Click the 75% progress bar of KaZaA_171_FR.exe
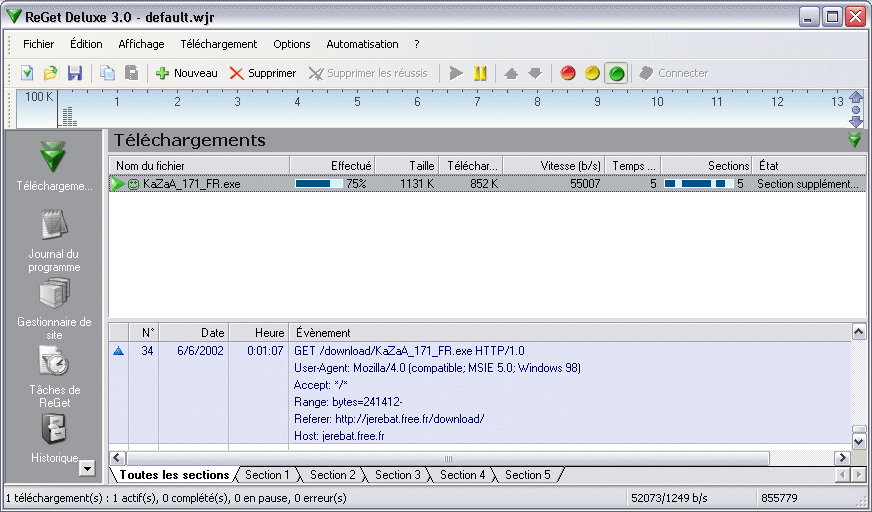 pos(319,183)
